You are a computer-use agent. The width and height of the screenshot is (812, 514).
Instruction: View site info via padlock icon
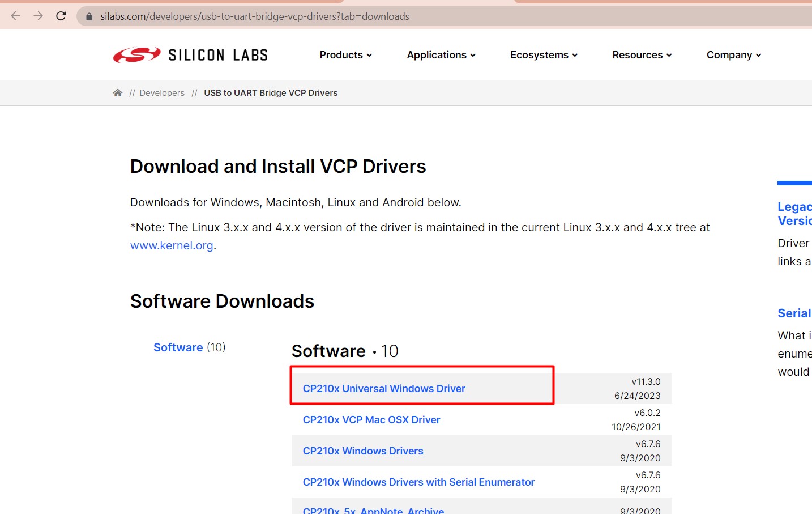pos(89,16)
